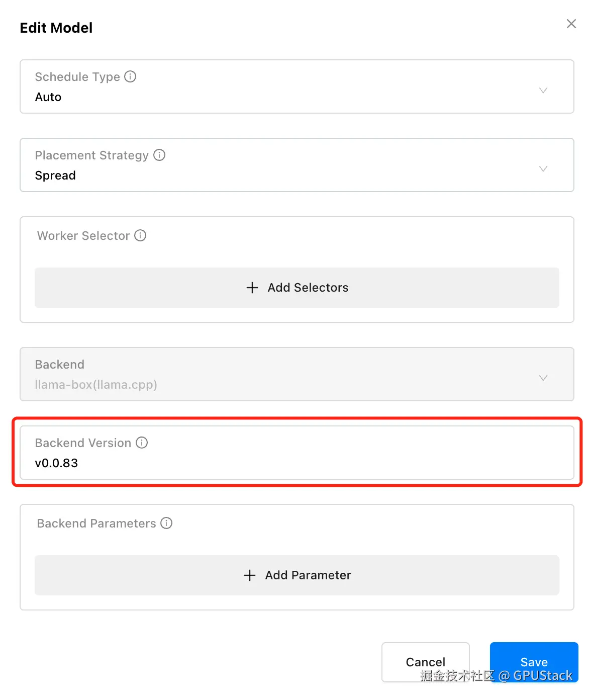
Task: Click the Placement Strategy info icon
Action: [x=159, y=155]
